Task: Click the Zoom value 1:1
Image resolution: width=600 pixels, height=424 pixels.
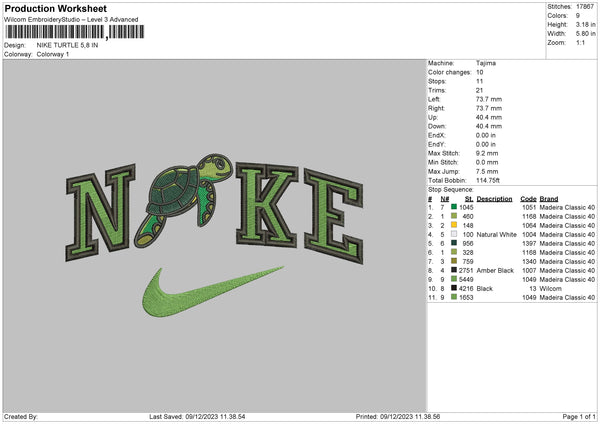Action: [x=580, y=42]
